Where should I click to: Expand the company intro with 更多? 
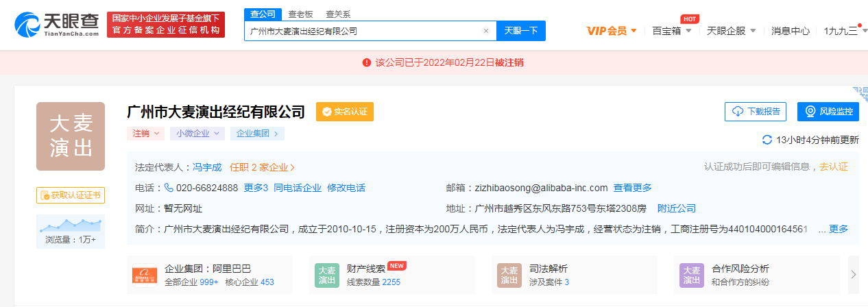pos(839,229)
